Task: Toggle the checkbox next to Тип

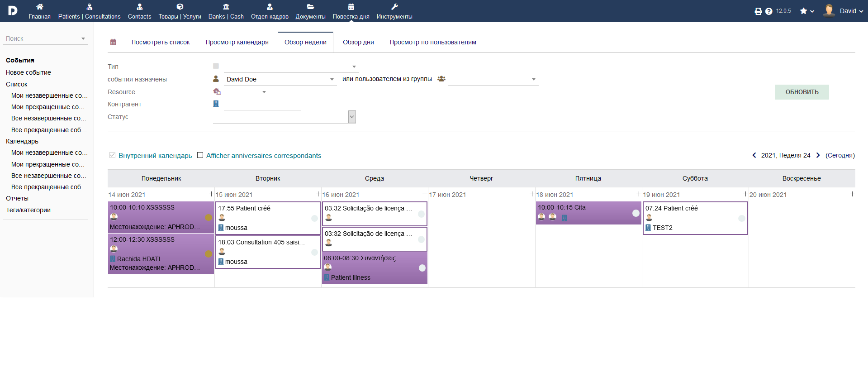Action: tap(216, 66)
